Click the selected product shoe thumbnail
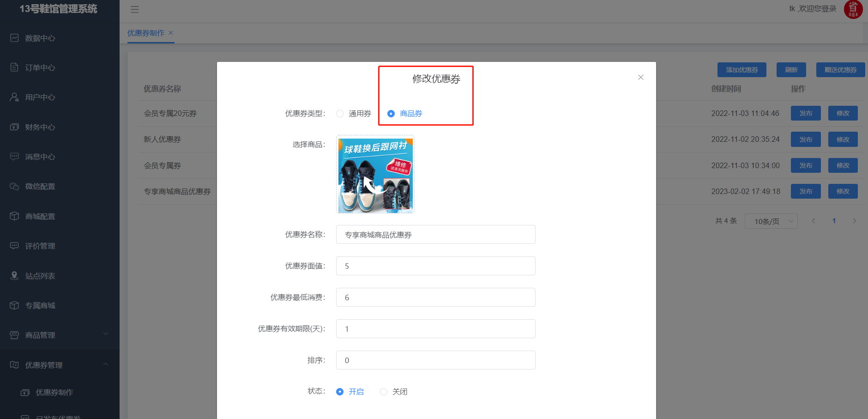This screenshot has width=868, height=419. pyautogui.click(x=375, y=175)
